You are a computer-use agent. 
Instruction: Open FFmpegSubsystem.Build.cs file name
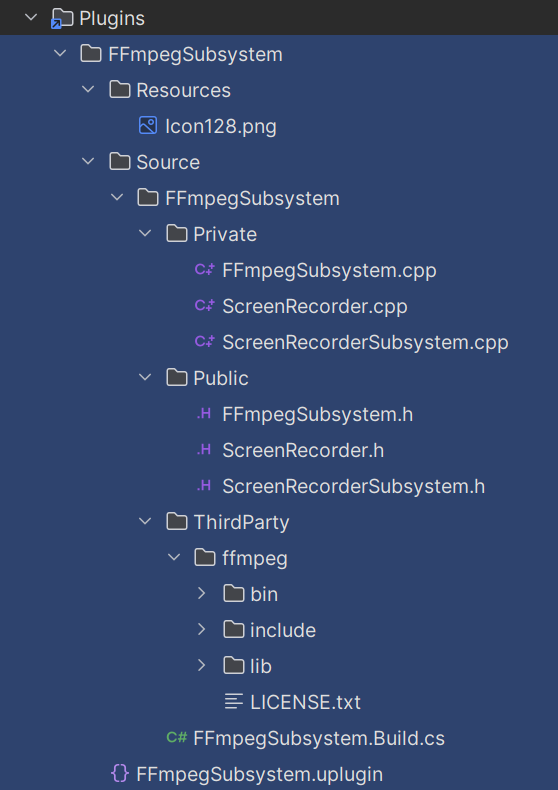(x=319, y=739)
